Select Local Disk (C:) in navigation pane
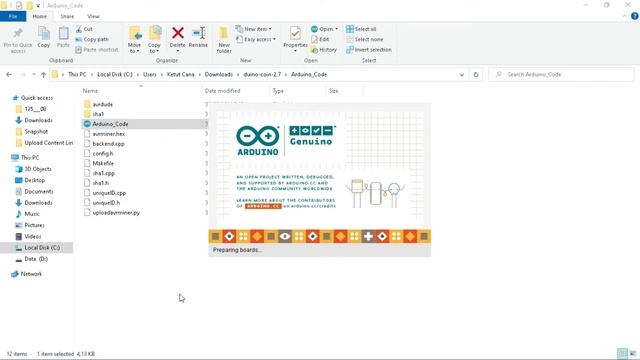640x360 pixels. [42, 248]
